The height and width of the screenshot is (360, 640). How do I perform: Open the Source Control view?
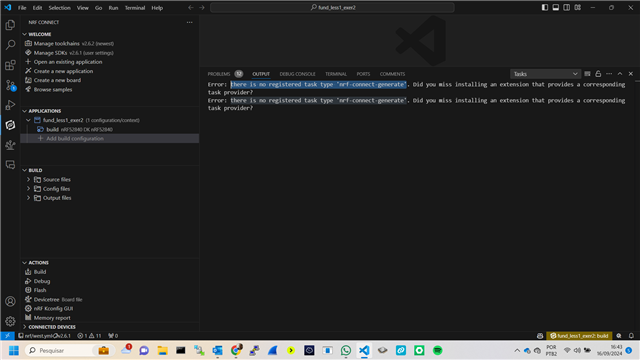[10, 85]
